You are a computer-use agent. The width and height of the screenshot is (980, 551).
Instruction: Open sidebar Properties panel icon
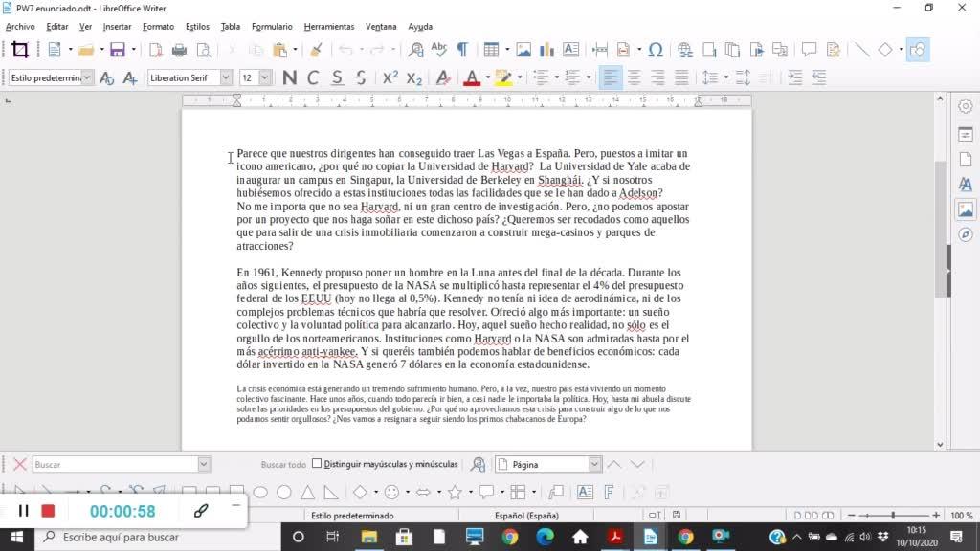coord(966,134)
